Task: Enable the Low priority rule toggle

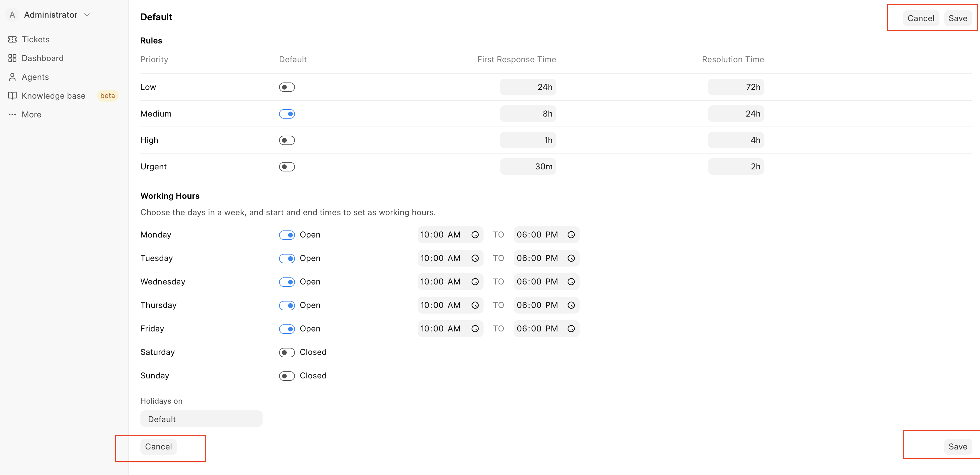Action: tap(287, 87)
